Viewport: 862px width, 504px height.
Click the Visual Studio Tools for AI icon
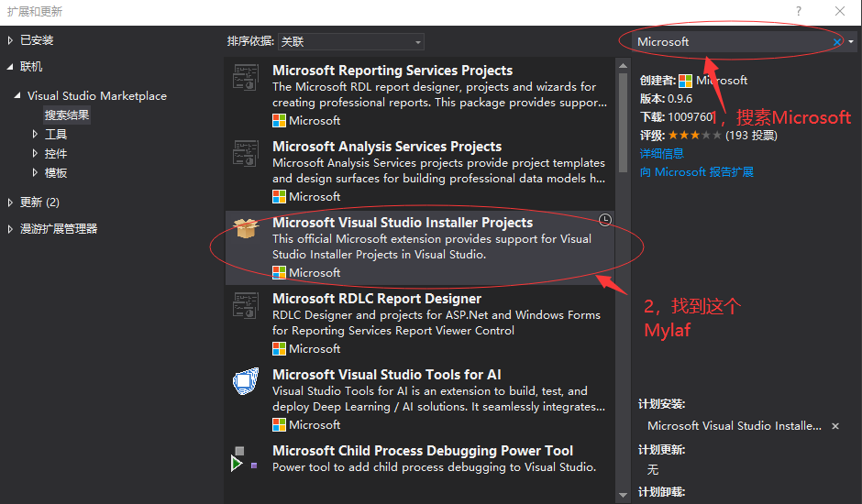pos(246,381)
